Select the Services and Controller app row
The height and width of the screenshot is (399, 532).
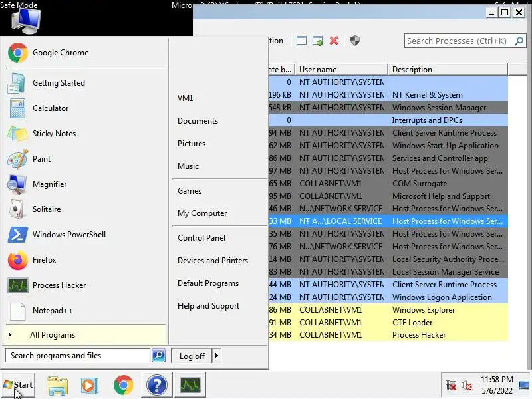click(x=388, y=158)
